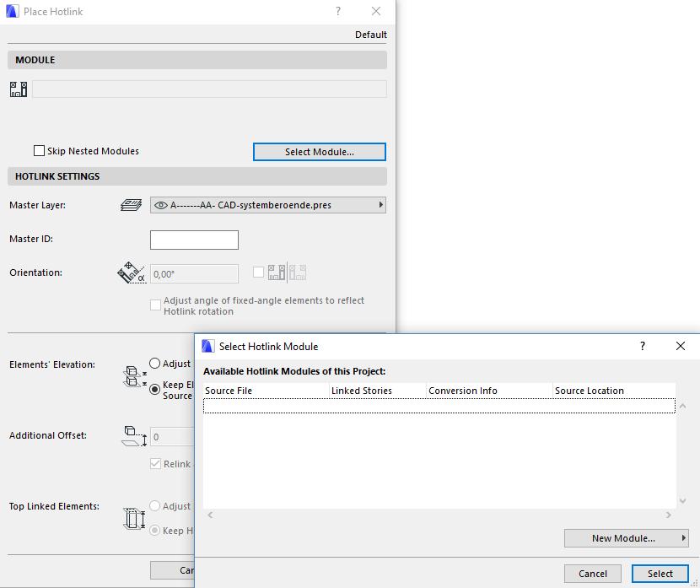
Task: Close the Select Hotlink Module dialog
Action: pos(681,346)
